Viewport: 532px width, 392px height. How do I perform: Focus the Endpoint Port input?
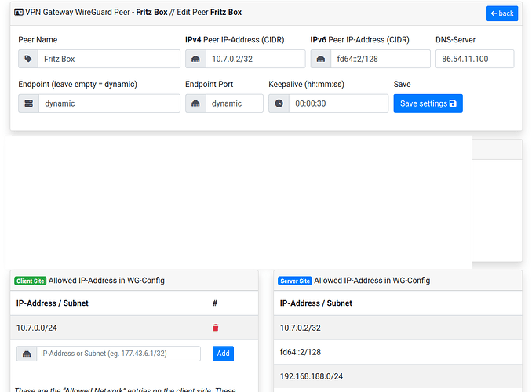pos(234,103)
